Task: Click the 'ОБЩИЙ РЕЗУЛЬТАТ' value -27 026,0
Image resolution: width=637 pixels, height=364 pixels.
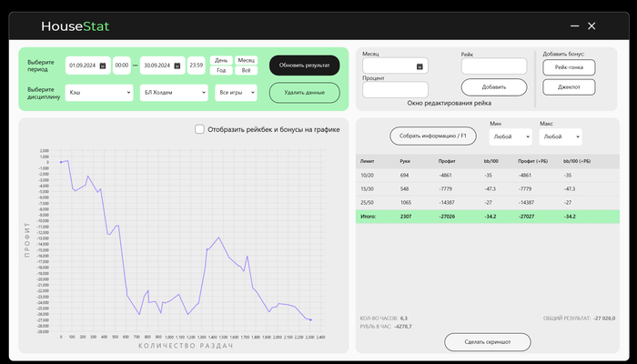Action: [x=604, y=318]
